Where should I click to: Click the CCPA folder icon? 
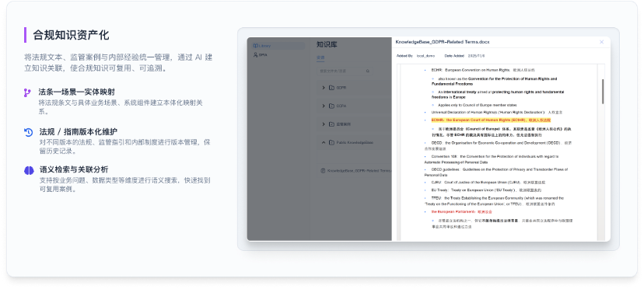click(x=331, y=106)
